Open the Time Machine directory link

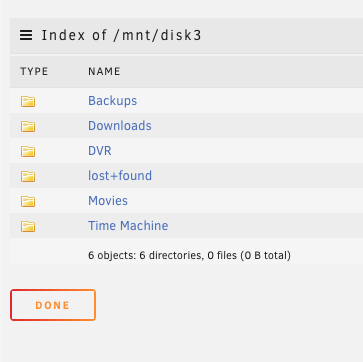pos(128,226)
